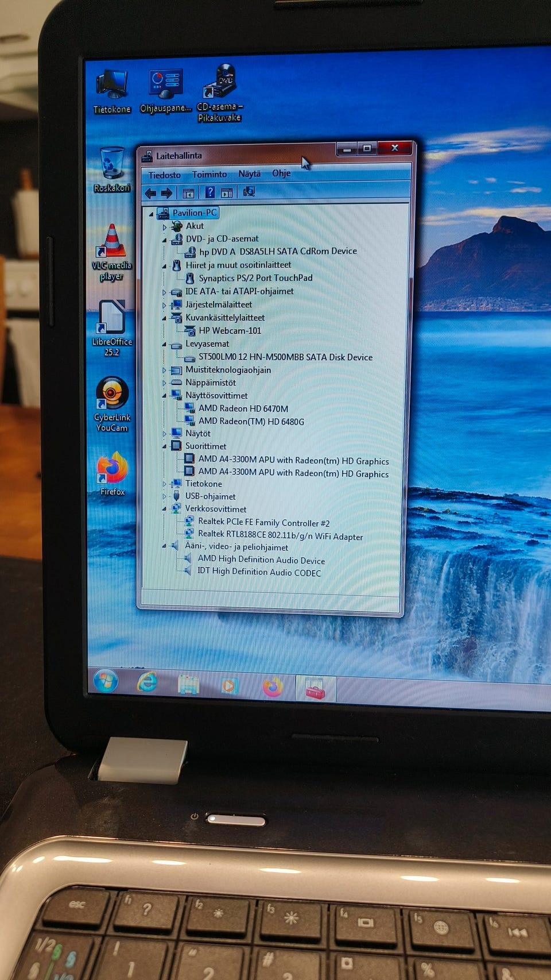This screenshot has width=551, height=980.
Task: Click the DVD- ja CD-asemat drive icon
Action: tap(177, 239)
